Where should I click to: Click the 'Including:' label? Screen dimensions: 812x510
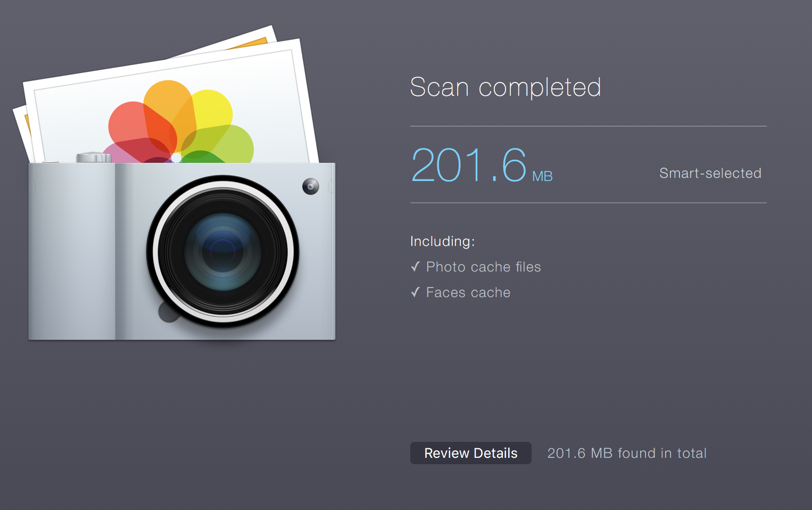click(x=442, y=242)
